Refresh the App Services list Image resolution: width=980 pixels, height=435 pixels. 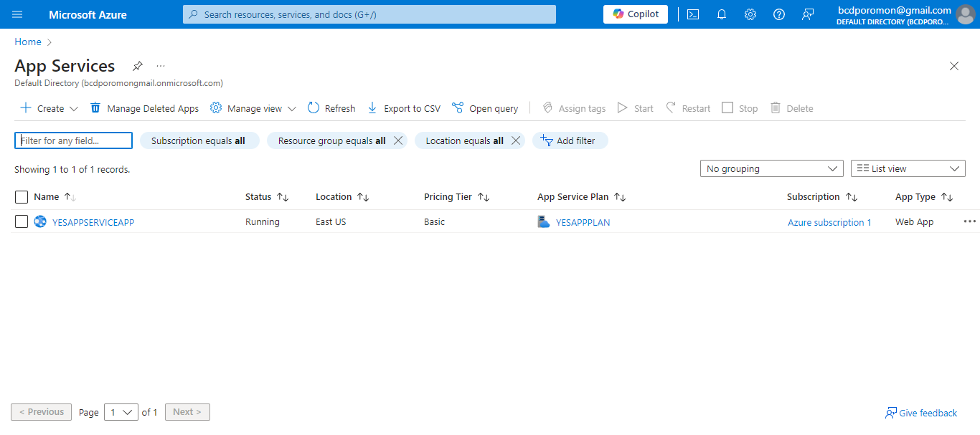pyautogui.click(x=331, y=108)
